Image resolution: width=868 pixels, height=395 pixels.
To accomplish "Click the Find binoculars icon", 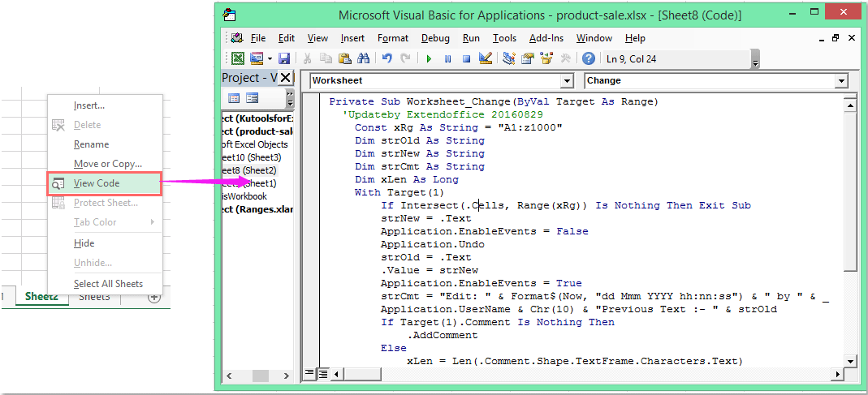I will pos(363,58).
